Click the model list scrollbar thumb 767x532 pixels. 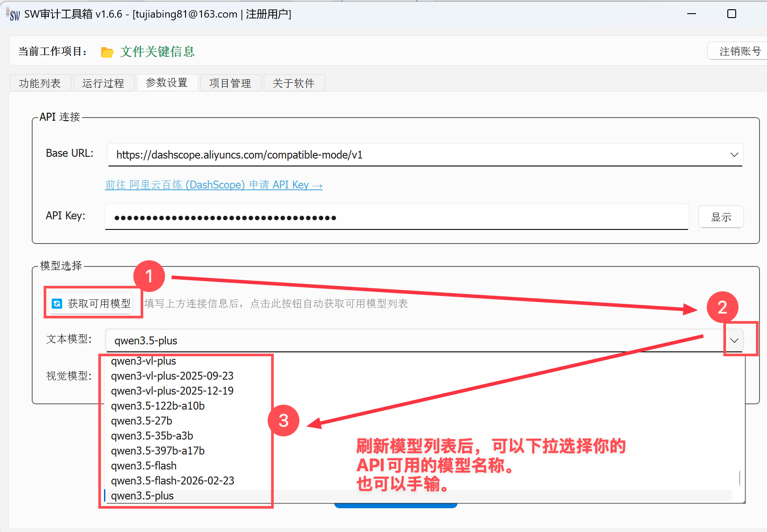tap(739, 478)
